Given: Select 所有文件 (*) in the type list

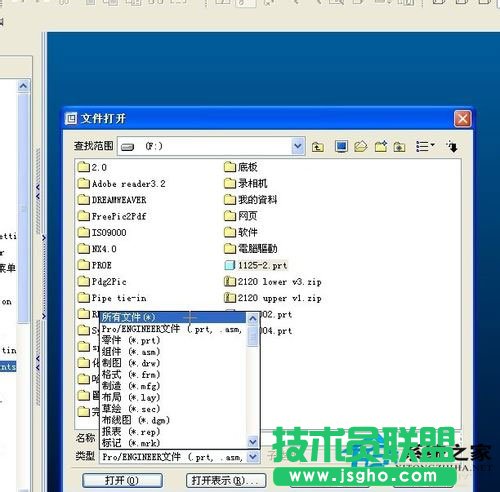Looking at the screenshot, I should (x=173, y=317).
